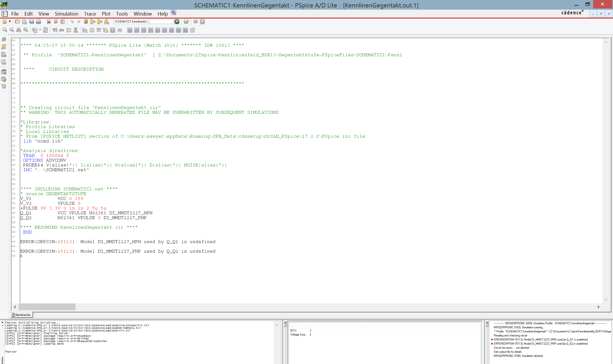The height and width of the screenshot is (364, 613).
Task: Stop the simulation with the red icon
Action: click(x=203, y=22)
